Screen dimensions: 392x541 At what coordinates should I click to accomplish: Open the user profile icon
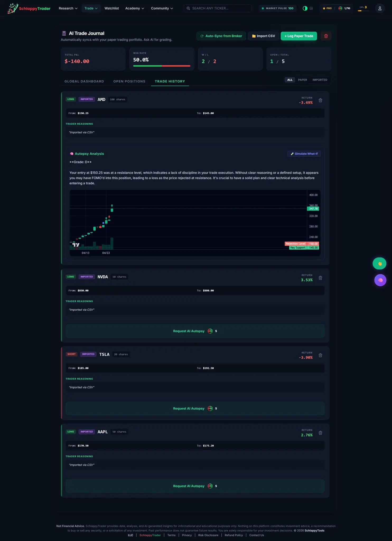pos(380,8)
